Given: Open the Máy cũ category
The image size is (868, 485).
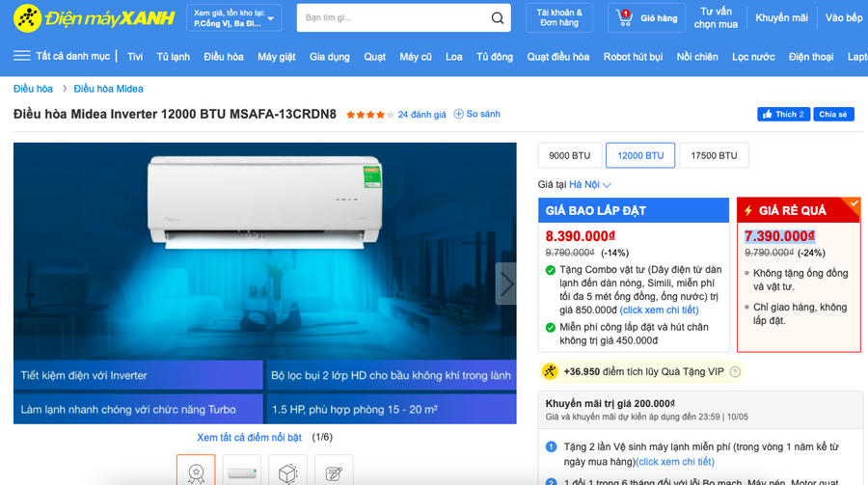Looking at the screenshot, I should [415, 57].
